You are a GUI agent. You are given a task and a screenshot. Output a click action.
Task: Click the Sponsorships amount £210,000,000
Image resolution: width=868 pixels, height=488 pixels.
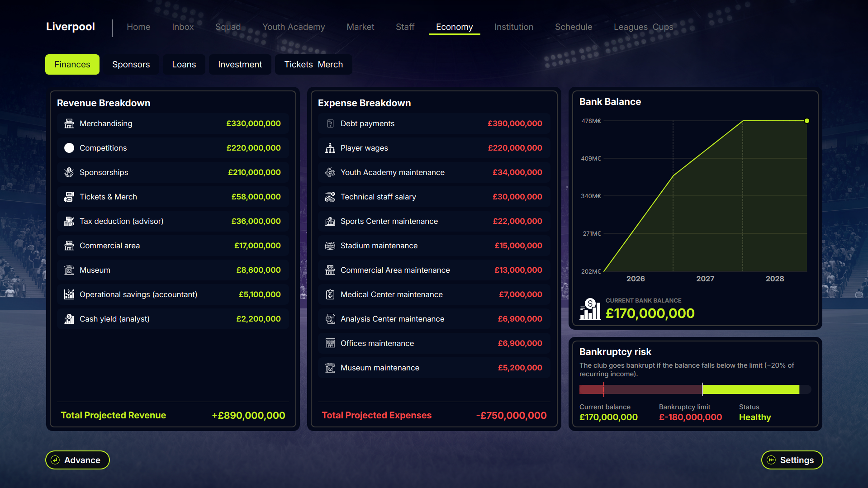(x=254, y=172)
